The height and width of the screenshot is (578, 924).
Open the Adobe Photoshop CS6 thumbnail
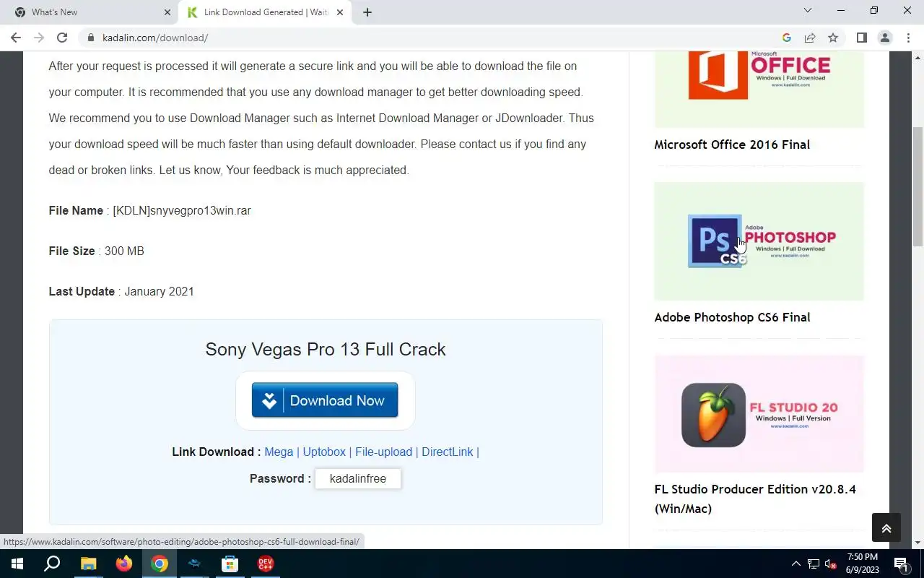coord(759,241)
